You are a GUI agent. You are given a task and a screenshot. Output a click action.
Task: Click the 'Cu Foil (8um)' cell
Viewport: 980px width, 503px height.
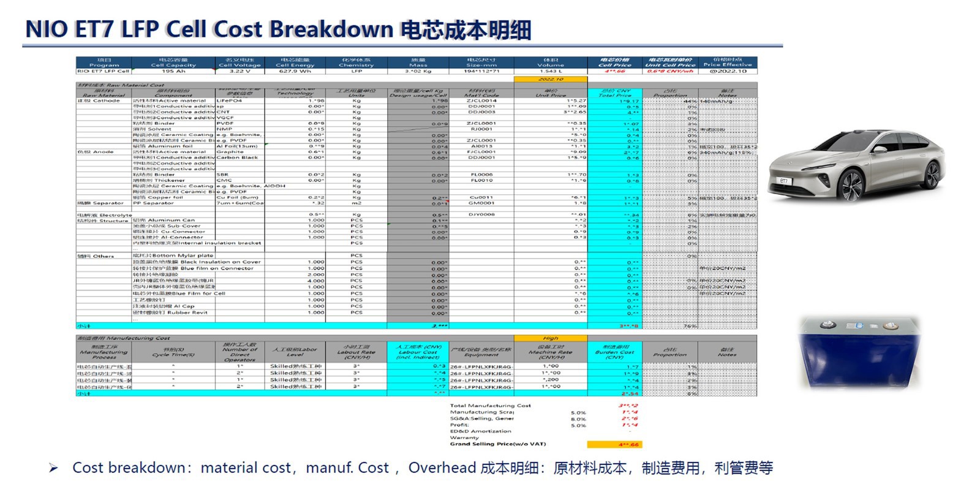239,197
